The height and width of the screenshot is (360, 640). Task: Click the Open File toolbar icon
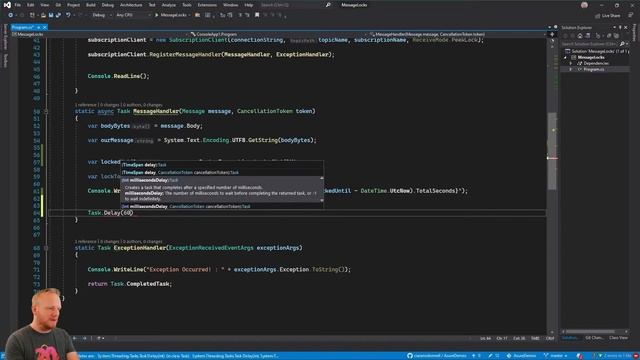click(x=43, y=15)
